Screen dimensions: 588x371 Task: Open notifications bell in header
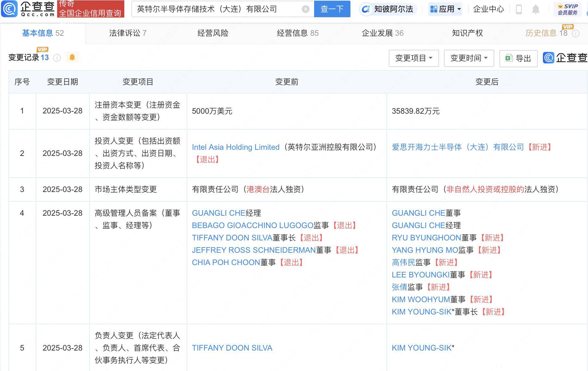[x=535, y=9]
